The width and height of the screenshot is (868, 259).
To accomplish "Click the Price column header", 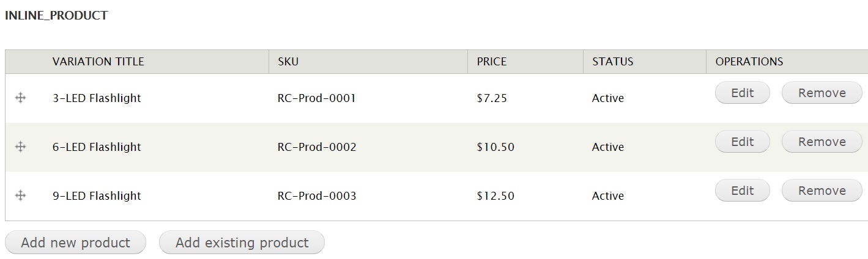I will (492, 62).
